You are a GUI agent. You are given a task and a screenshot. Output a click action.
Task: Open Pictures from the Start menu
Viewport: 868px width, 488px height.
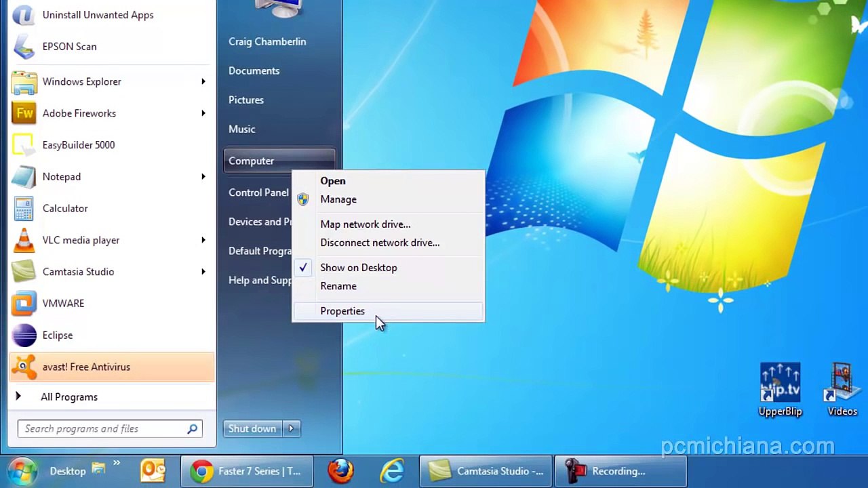246,100
